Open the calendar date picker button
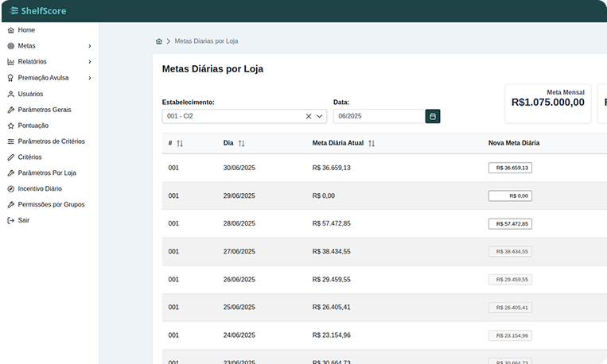The width and height of the screenshot is (607, 364). (x=433, y=116)
